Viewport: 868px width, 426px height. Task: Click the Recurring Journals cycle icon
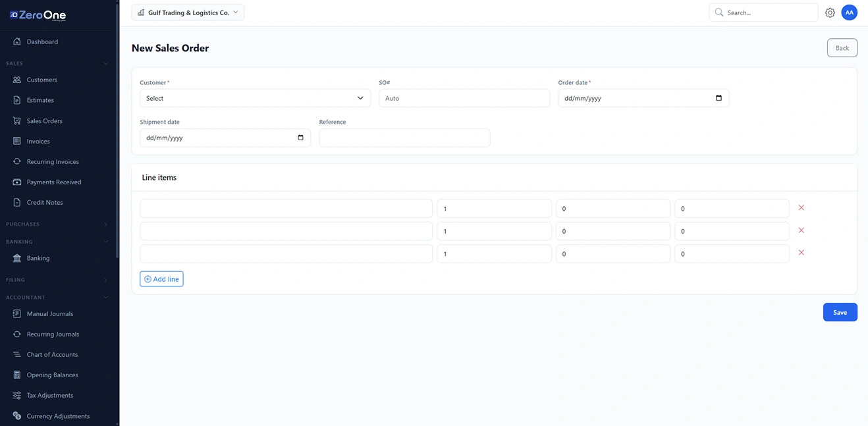pyautogui.click(x=17, y=334)
